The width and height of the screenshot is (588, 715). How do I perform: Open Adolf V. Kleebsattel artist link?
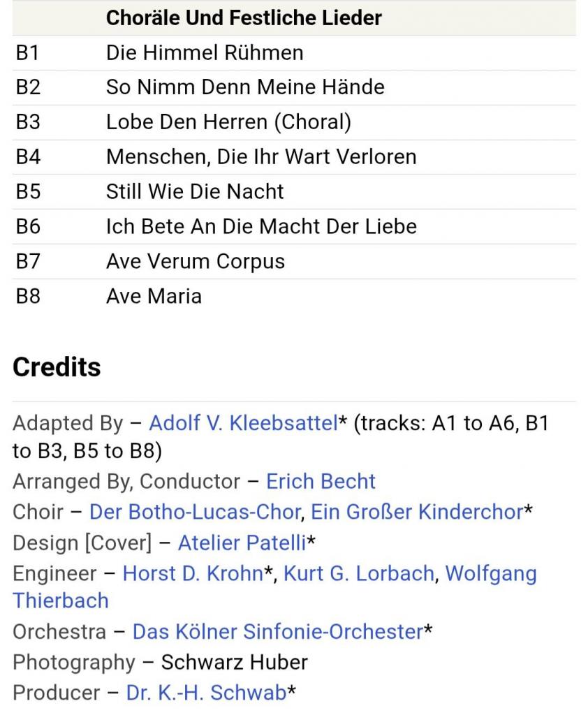243,423
